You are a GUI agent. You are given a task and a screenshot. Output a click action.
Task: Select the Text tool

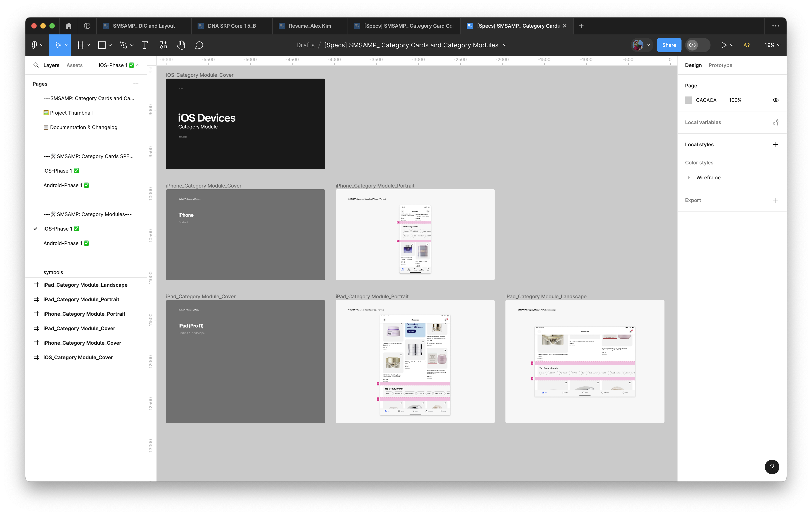[x=145, y=45]
